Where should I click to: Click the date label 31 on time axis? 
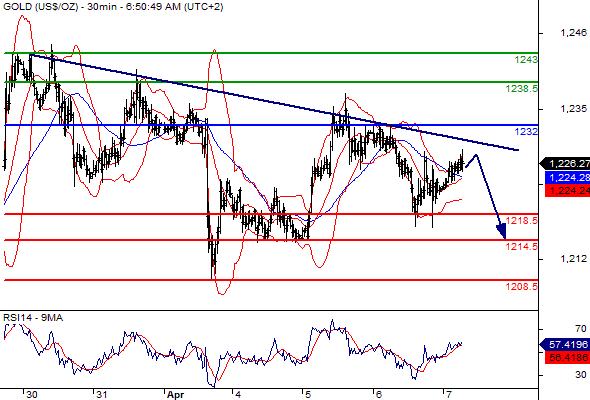102,394
